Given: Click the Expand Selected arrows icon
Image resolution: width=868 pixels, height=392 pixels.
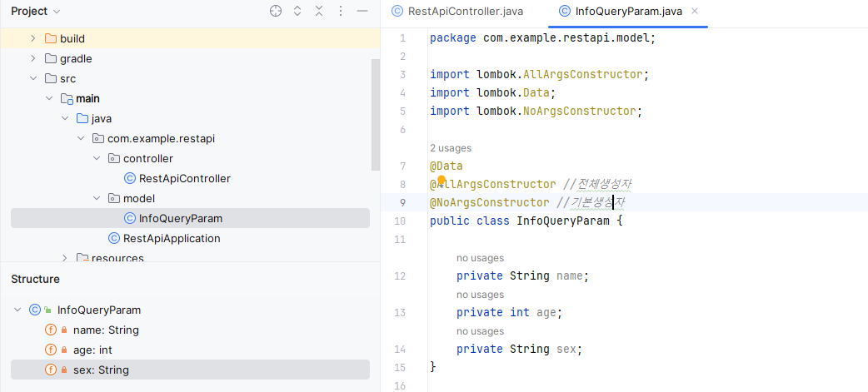Looking at the screenshot, I should (x=297, y=11).
